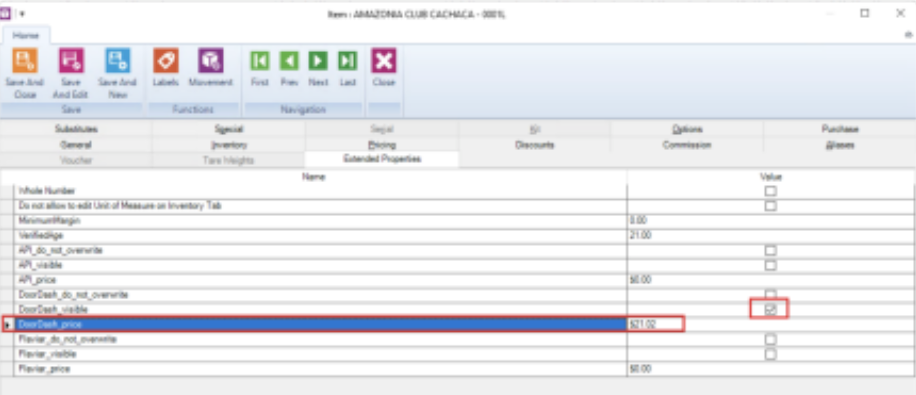
Task: Toggle the API_visible checkbox
Action: click(771, 265)
